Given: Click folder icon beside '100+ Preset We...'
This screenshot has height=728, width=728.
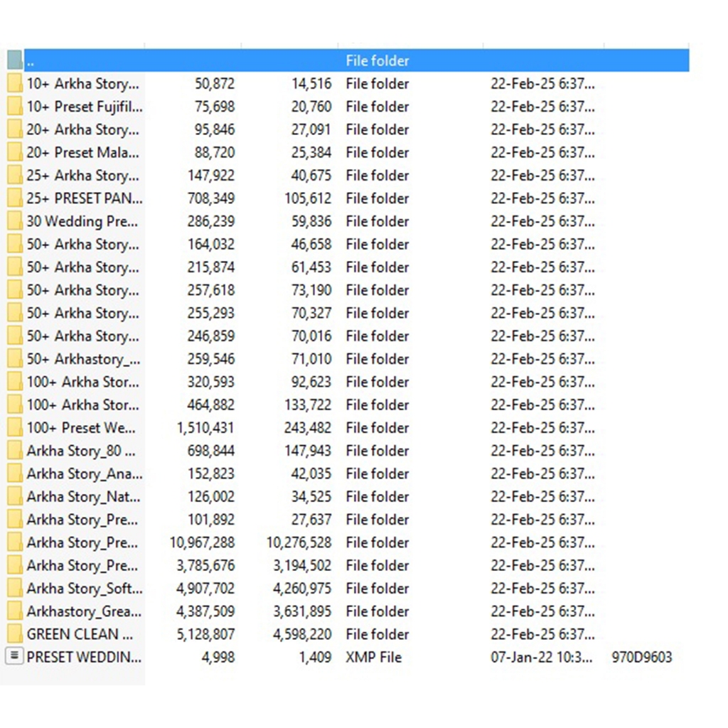Looking at the screenshot, I should (x=14, y=427).
